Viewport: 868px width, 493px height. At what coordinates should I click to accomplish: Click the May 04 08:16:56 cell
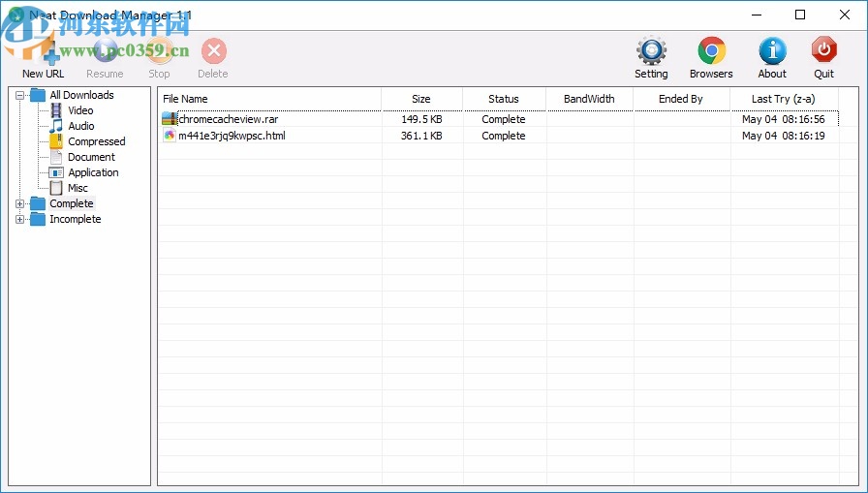point(784,119)
